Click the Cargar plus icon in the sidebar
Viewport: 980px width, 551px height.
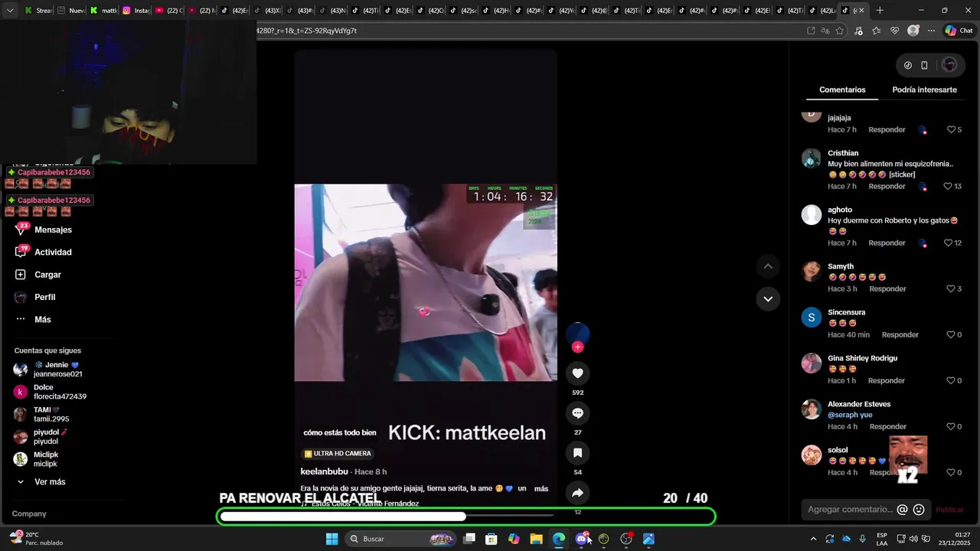coord(21,275)
